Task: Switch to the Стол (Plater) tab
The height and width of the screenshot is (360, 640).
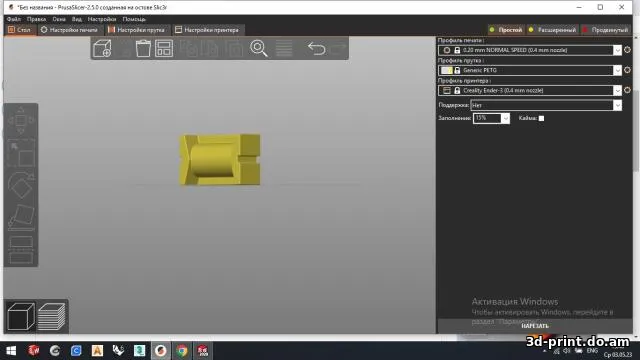Action: (20, 30)
